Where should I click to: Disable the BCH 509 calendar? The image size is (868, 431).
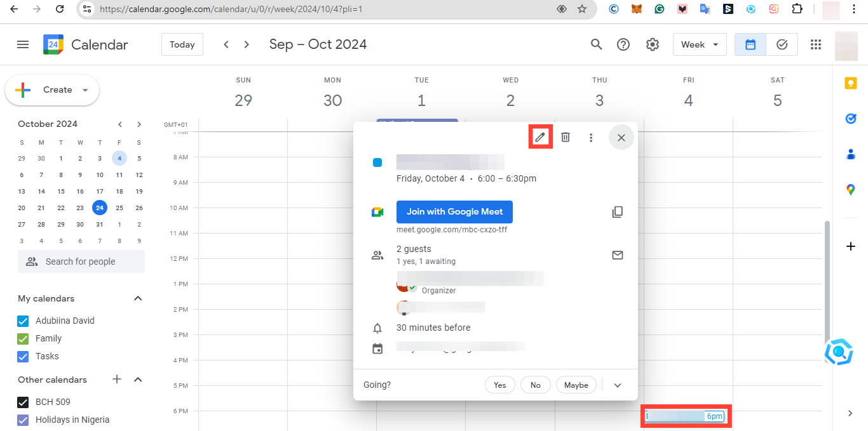pyautogui.click(x=23, y=402)
